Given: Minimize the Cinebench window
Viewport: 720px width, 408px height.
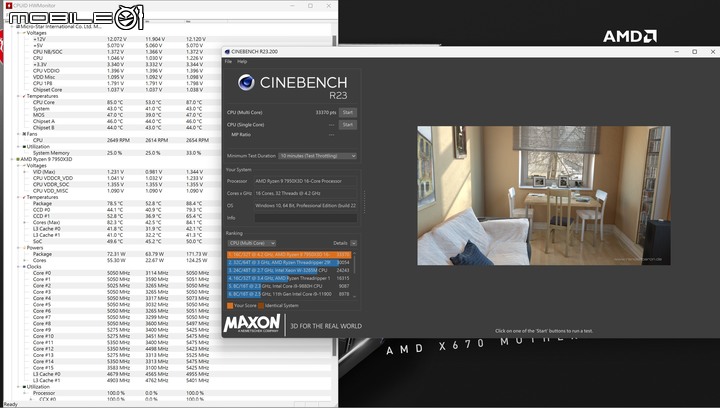Looking at the screenshot, I should [x=677, y=51].
